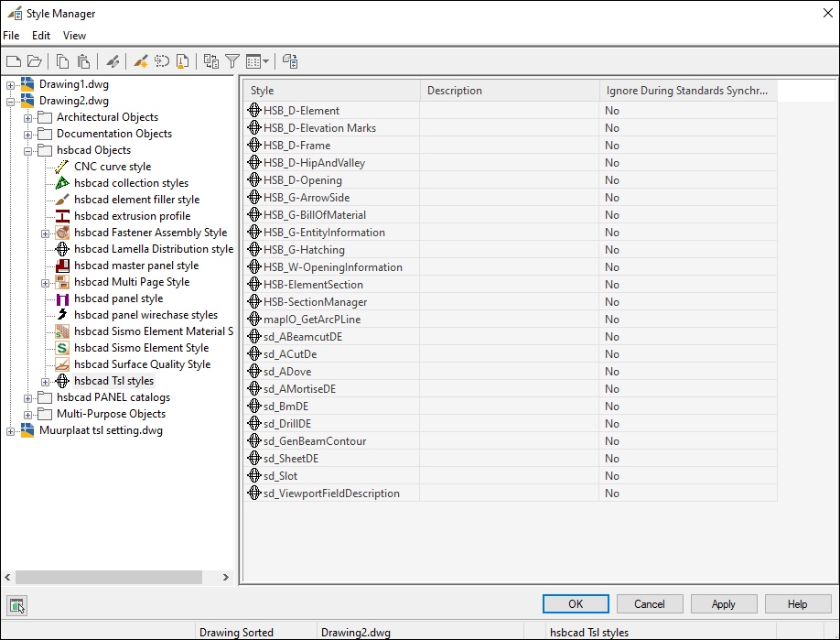Expand Documentation Objects folder
This screenshot has height=640, width=840.
(27, 135)
